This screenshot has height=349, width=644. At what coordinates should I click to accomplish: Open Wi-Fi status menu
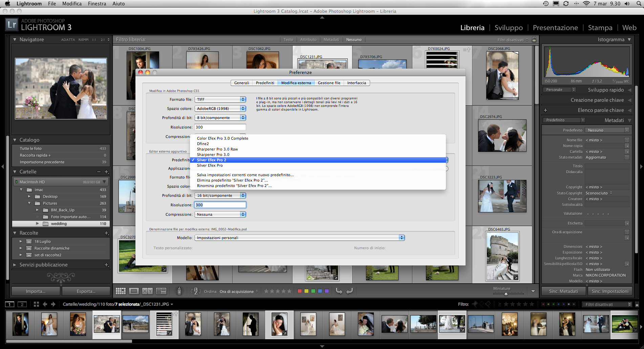pyautogui.click(x=586, y=4)
